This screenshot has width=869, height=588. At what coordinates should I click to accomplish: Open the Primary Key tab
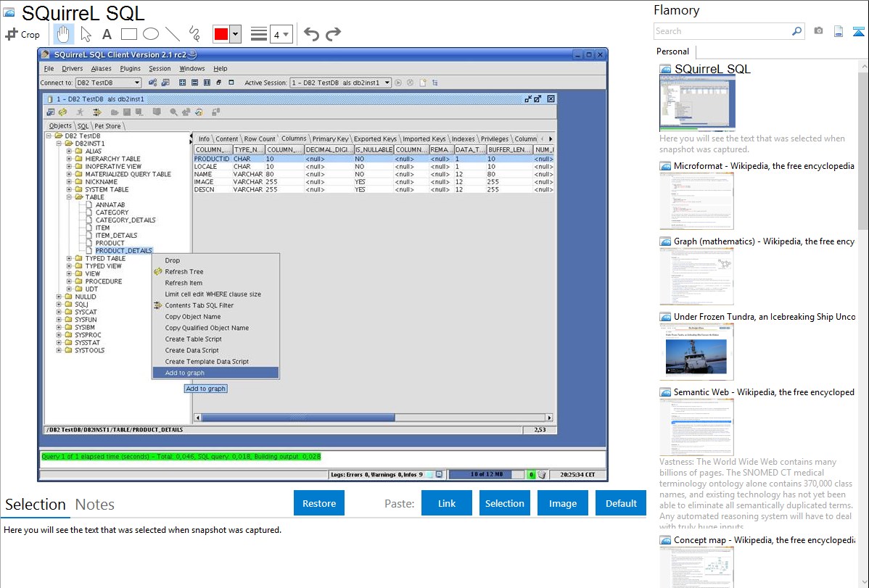[330, 138]
